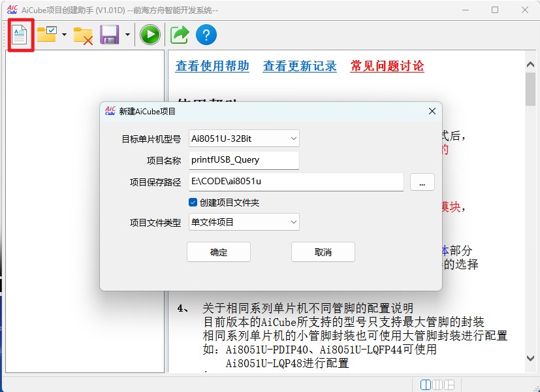Switch to three-pane layout in status bar
Screen dimensions: 540x392
[437, 385]
